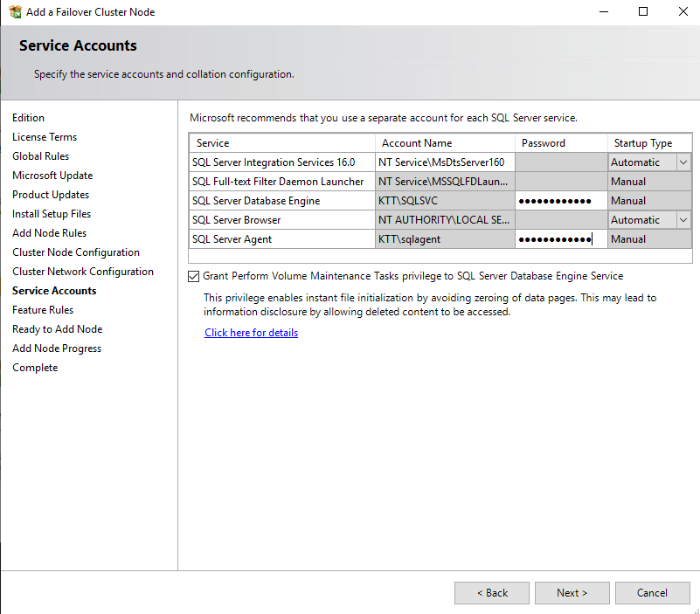Click the Password column header
This screenshot has height=614, width=700.
(561, 143)
